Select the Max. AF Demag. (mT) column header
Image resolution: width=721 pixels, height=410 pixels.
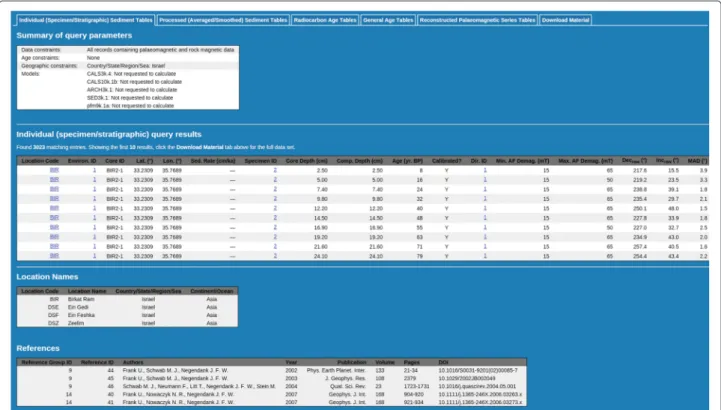[x=585, y=161]
